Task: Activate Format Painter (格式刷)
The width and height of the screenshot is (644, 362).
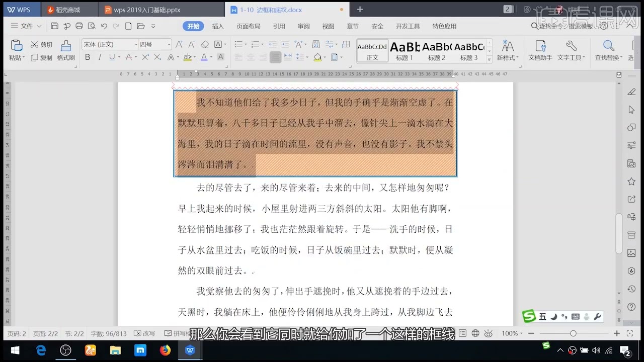Action: [66, 51]
